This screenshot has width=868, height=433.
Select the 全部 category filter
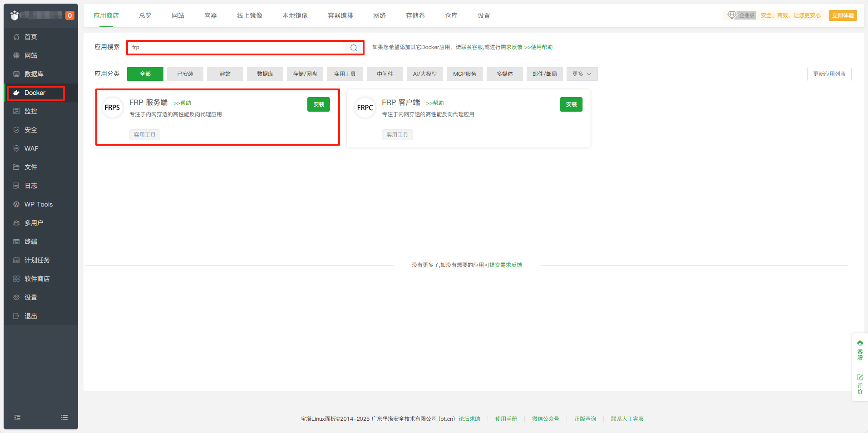[x=145, y=74]
